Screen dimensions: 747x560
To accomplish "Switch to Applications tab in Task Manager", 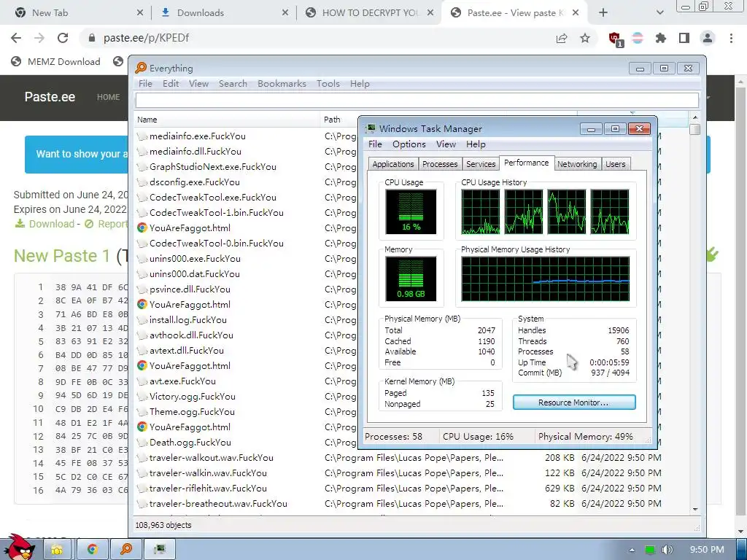I will point(393,164).
